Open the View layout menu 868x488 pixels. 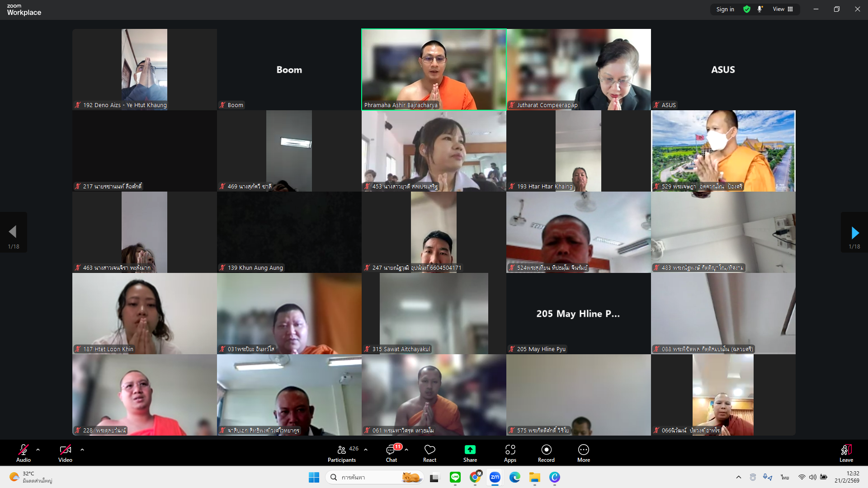(x=783, y=9)
